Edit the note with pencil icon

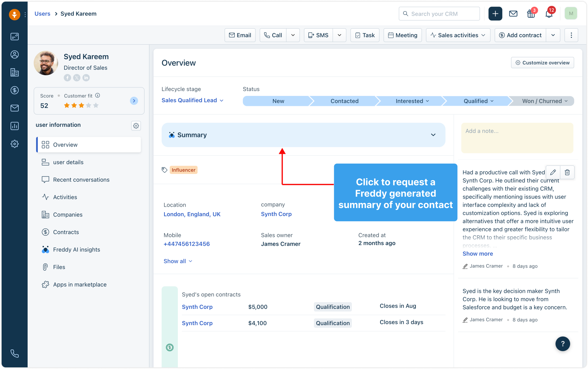click(553, 172)
